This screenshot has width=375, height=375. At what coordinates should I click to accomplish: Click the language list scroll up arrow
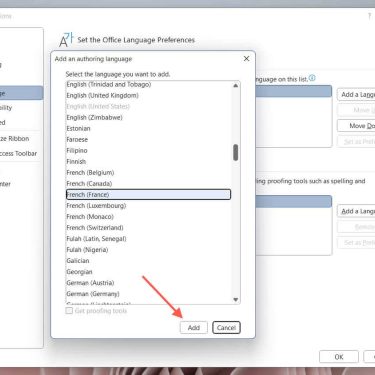coord(236,86)
